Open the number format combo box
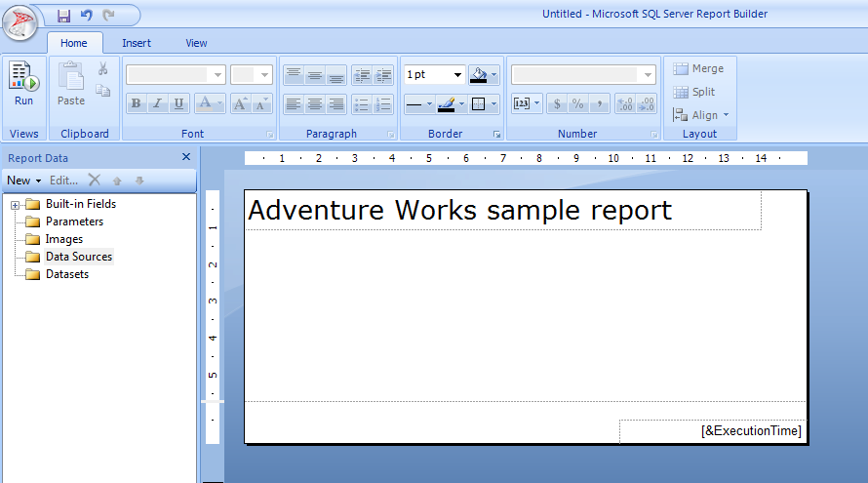The width and height of the screenshot is (868, 483). click(x=583, y=75)
